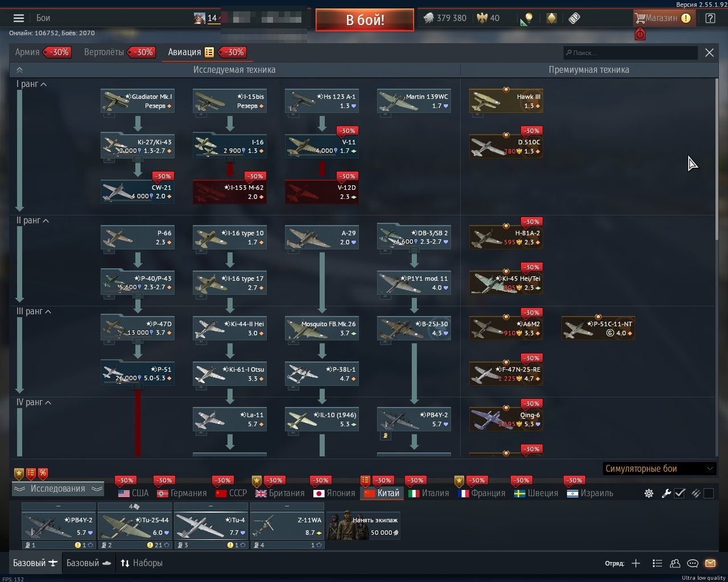Focus the Поиск search field
The width and height of the screenshot is (728, 582).
630,53
